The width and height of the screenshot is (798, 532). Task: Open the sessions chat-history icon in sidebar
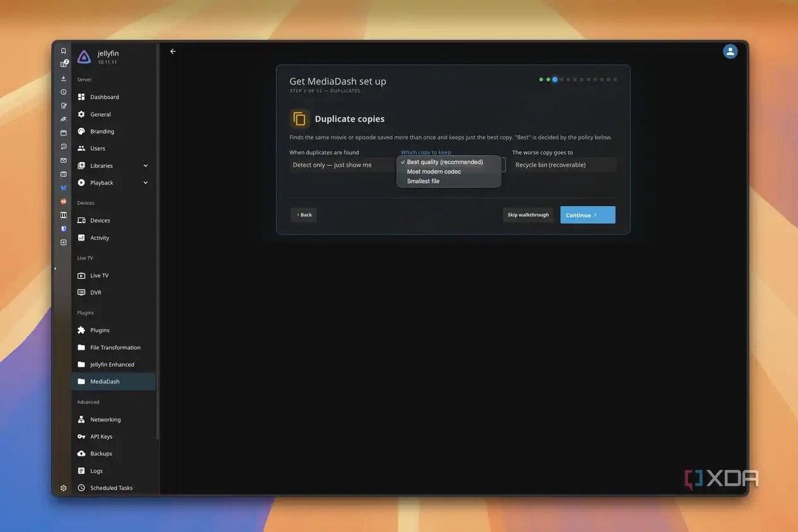pyautogui.click(x=64, y=147)
